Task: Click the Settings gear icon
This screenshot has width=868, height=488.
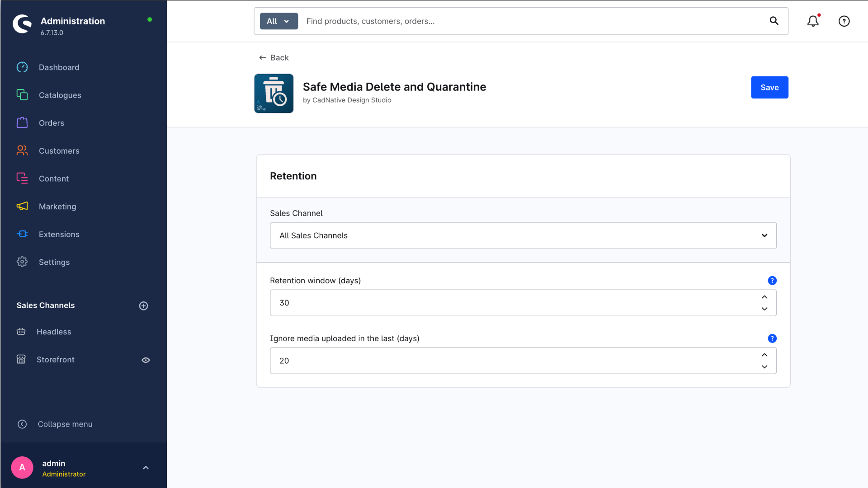Action: coord(22,262)
